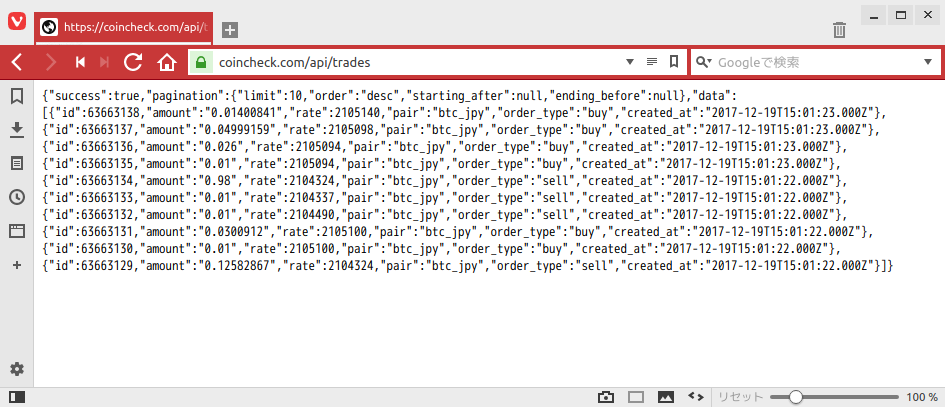Viewport: 945px width, 407px height.
Task: Go to the home page
Action: 166,62
